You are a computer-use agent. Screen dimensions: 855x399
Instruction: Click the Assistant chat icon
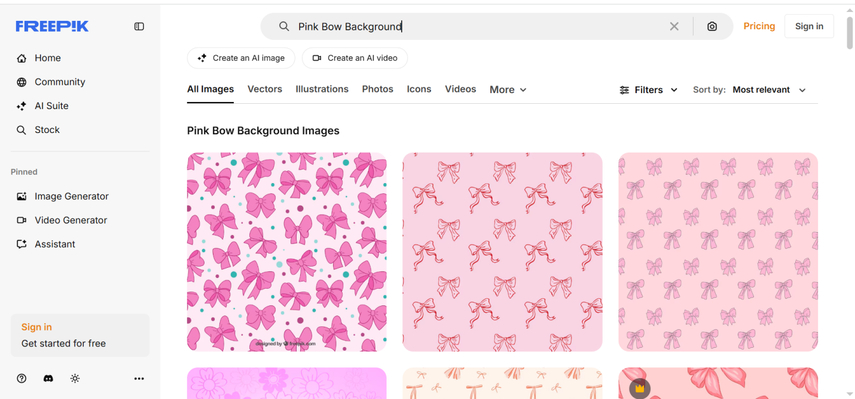click(21, 244)
